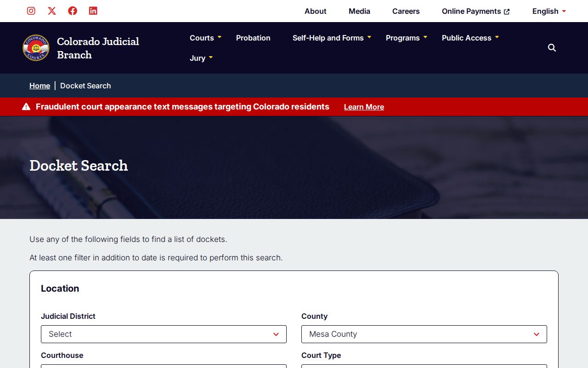
Task: Click the search magnifier icon
Action: click(x=552, y=48)
